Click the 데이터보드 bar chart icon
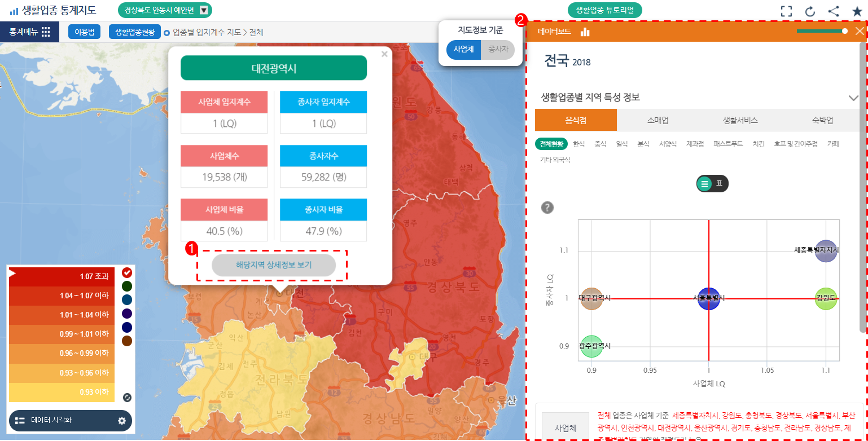The image size is (868, 441). [585, 32]
